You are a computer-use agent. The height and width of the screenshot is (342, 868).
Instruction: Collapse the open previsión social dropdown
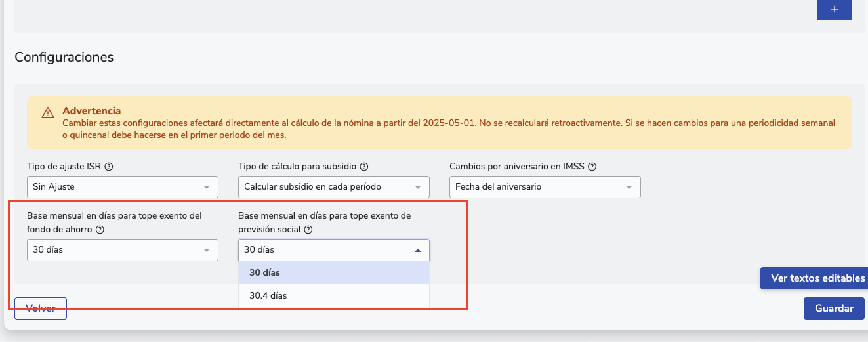333,250
